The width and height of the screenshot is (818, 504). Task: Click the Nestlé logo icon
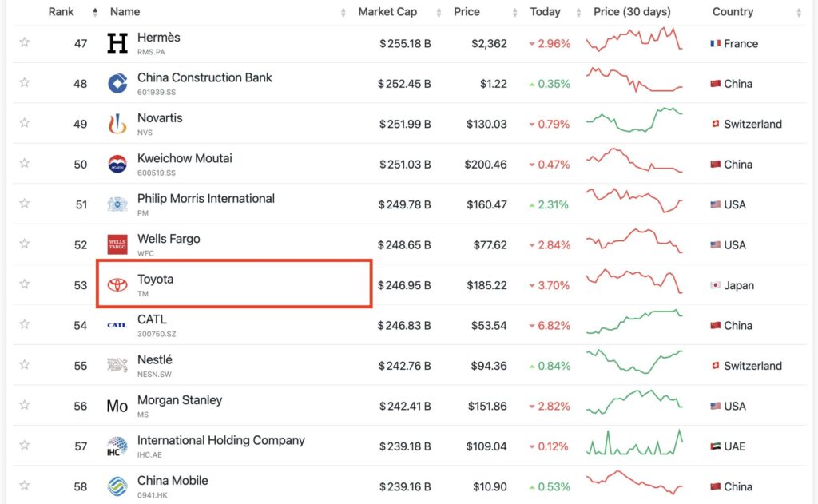(117, 366)
